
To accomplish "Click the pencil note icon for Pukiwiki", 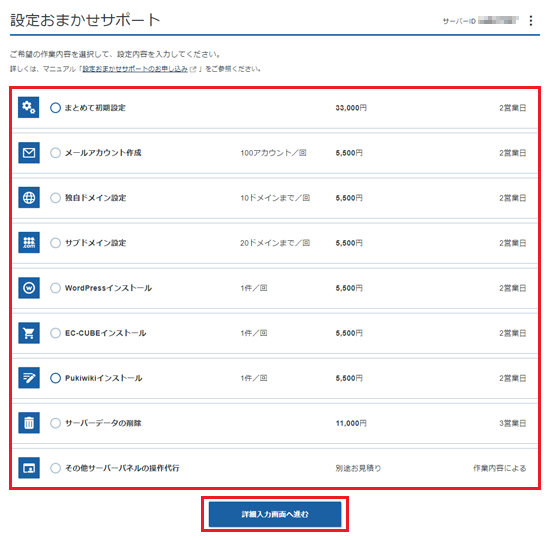I will tap(29, 378).
